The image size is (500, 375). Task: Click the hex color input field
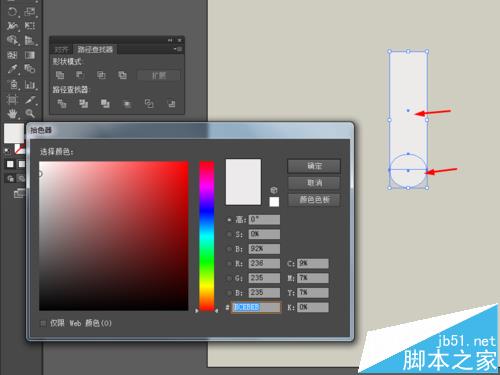pos(256,307)
